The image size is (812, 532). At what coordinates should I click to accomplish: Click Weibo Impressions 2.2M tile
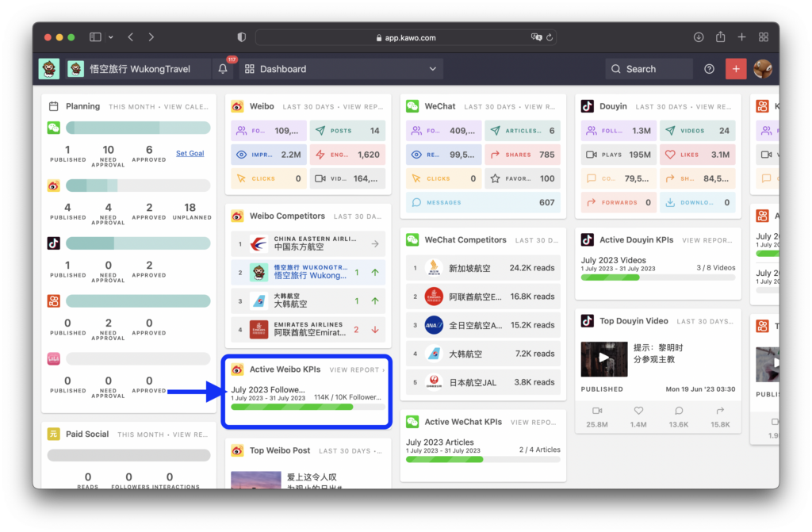coord(269,155)
